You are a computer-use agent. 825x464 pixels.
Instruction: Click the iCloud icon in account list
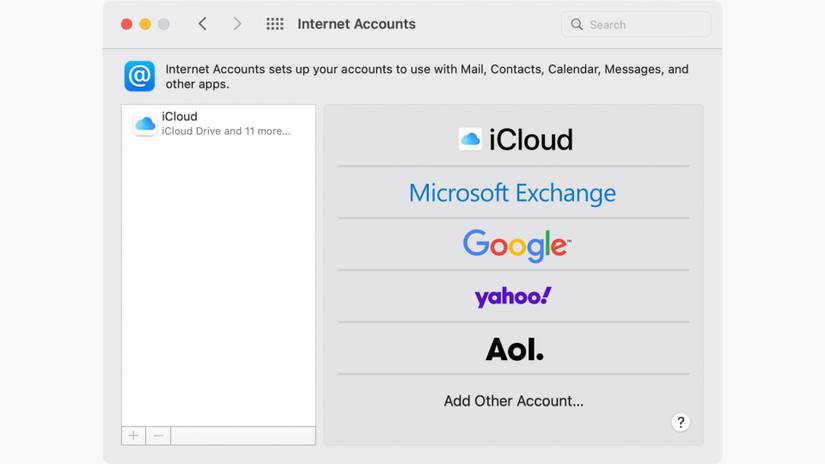145,124
